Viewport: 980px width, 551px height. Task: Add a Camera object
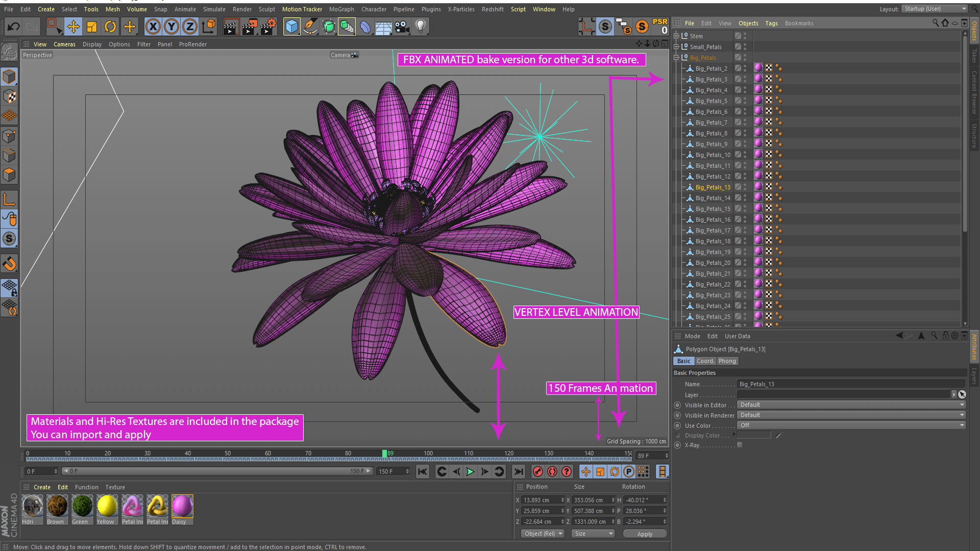coord(402,27)
